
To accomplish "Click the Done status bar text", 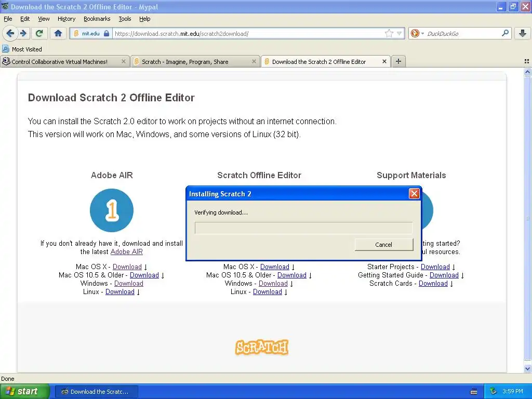I will coord(7,379).
